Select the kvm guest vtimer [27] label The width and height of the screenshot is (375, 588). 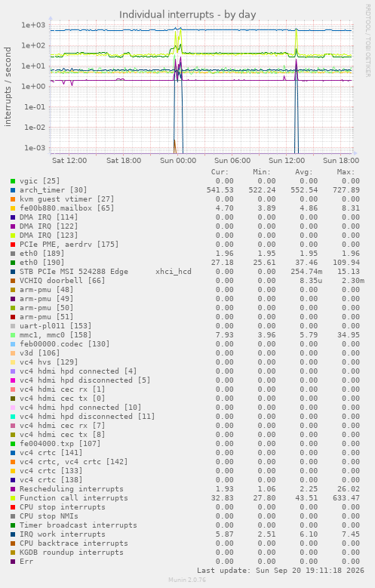[x=66, y=199]
